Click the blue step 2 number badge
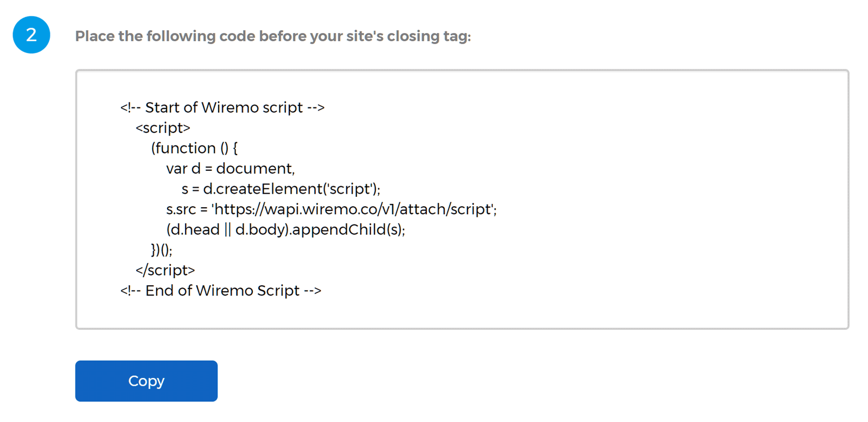 (31, 35)
